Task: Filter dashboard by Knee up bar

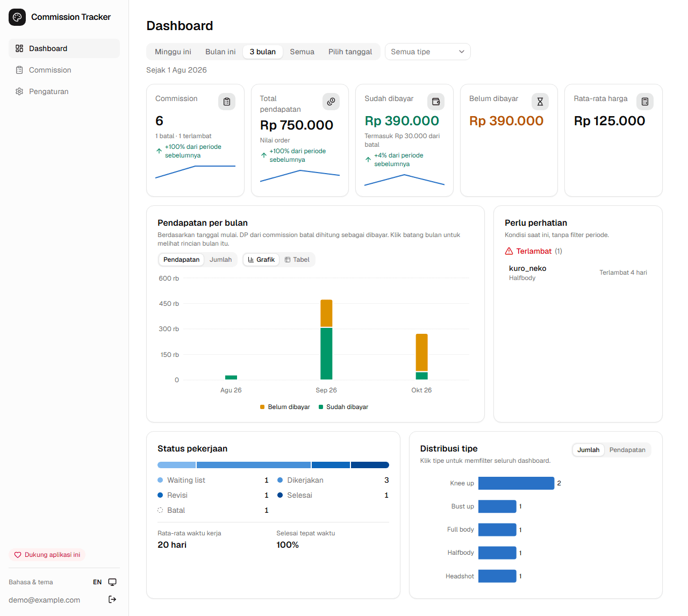Action: pyautogui.click(x=516, y=483)
